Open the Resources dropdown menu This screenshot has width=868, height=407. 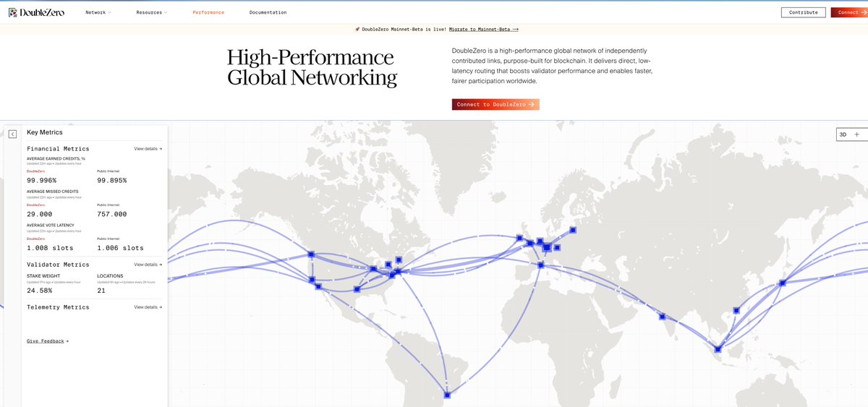click(x=152, y=12)
